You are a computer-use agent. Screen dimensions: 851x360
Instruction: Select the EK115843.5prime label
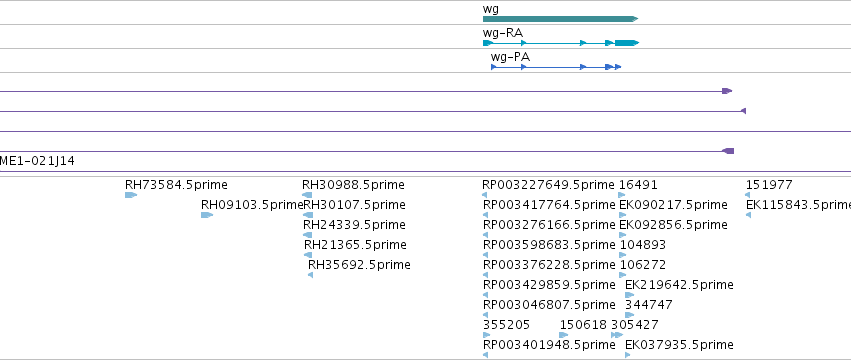pyautogui.click(x=798, y=205)
